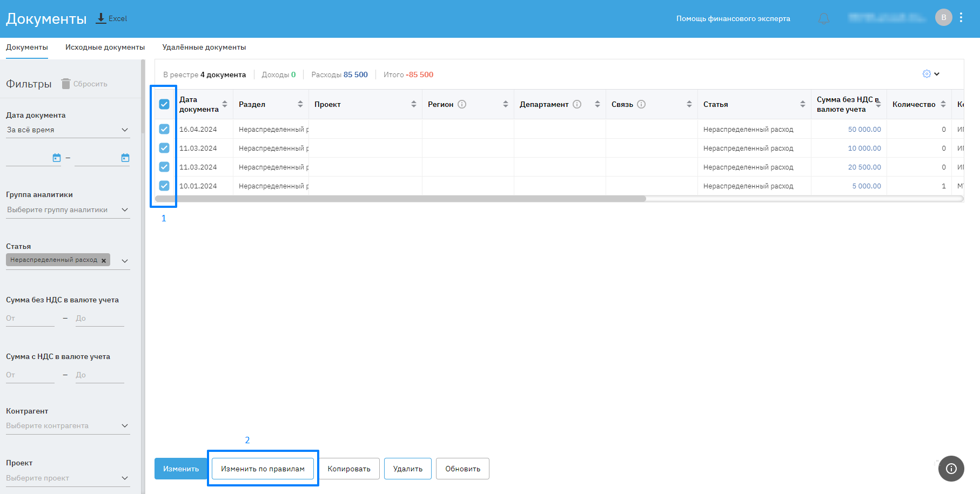Viewport: 980px width, 494px height.
Task: Click the Изменить по правилам button
Action: [x=263, y=469]
